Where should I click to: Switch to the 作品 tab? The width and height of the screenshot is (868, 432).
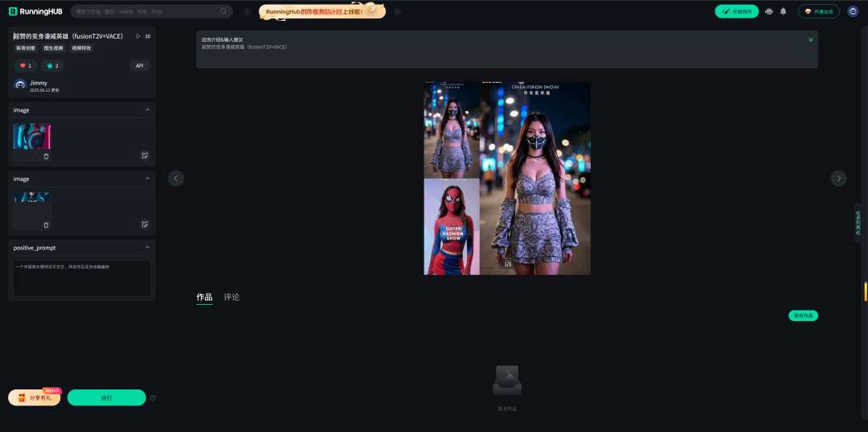(204, 298)
